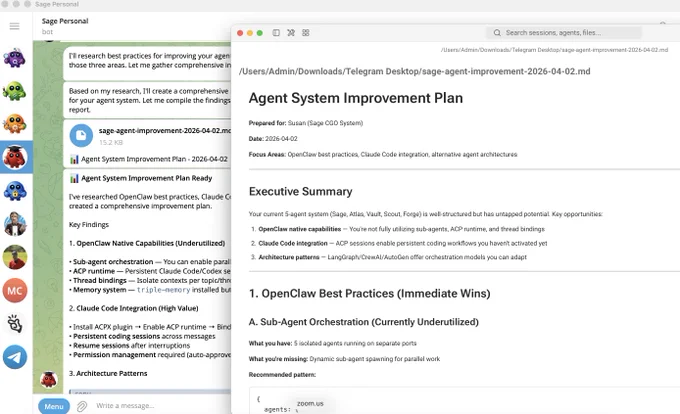Click the small file path breadcrumb at top right
This screenshot has width=680, height=414.
click(x=554, y=50)
